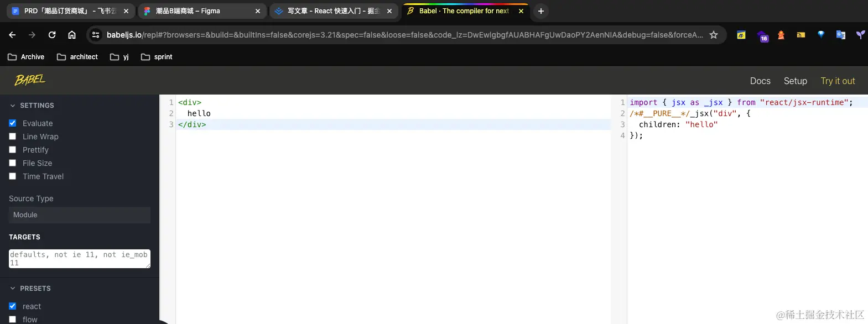Close the Figma tab
Viewport: 868px width, 324px height.
(x=258, y=11)
